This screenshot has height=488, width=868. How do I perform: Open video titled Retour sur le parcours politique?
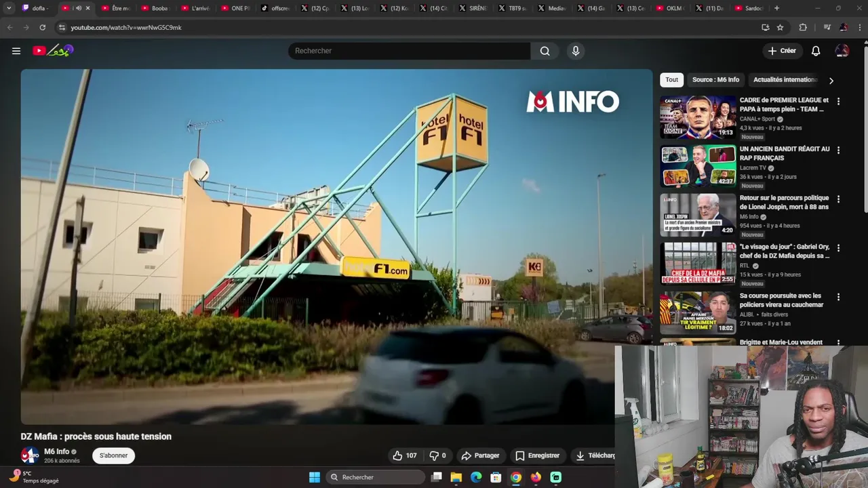point(784,202)
